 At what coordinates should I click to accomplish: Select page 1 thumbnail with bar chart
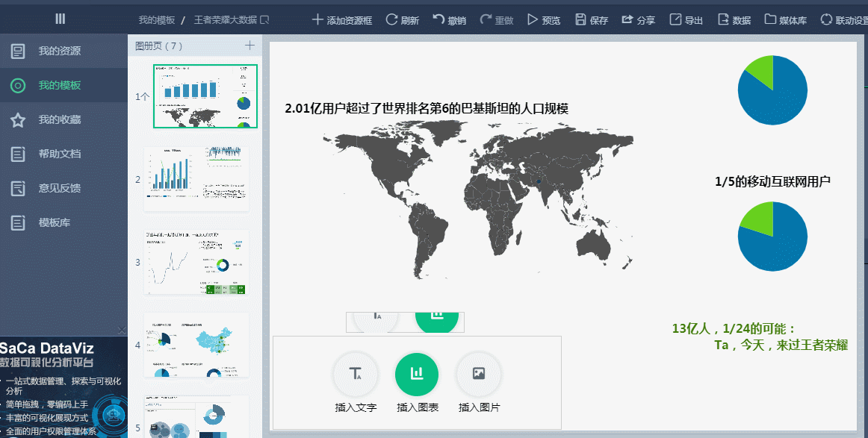tap(205, 96)
